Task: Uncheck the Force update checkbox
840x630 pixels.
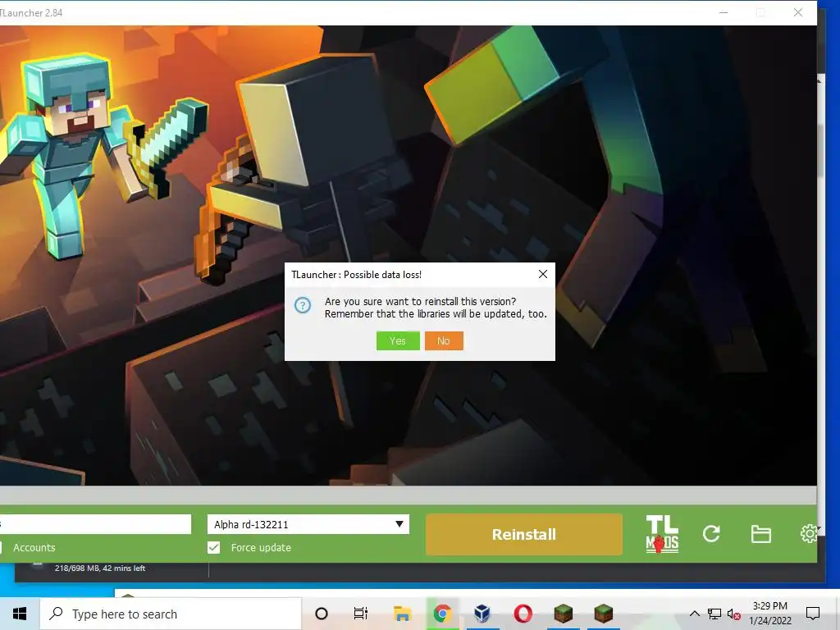Action: point(214,547)
